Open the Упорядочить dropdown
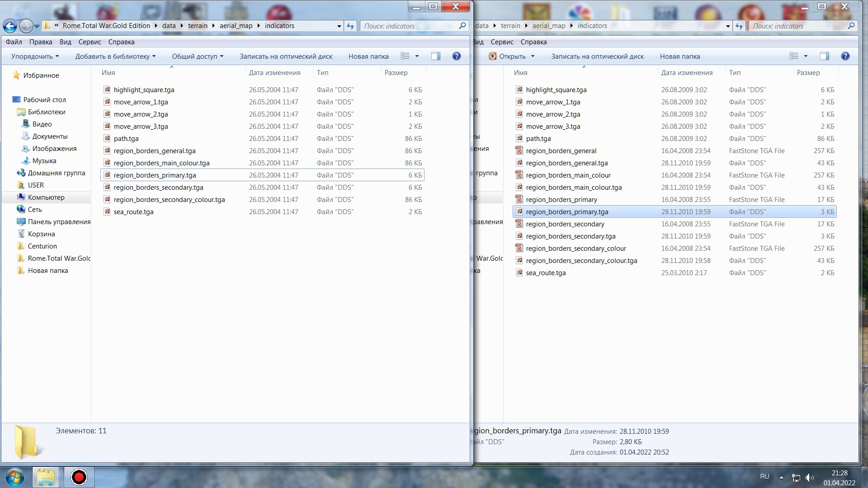 pos(35,56)
